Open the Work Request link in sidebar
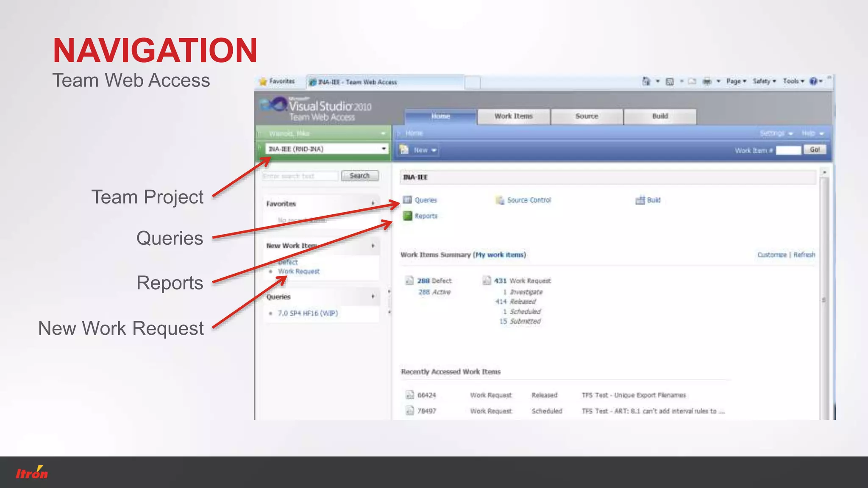 pyautogui.click(x=299, y=272)
